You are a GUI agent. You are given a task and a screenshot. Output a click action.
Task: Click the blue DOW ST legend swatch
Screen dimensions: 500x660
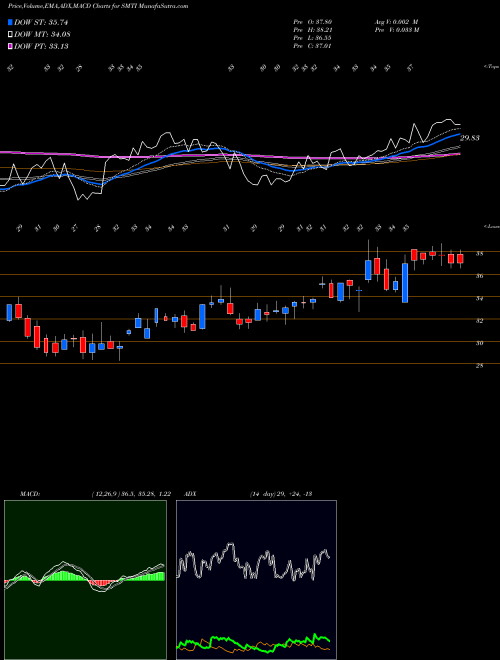[10, 22]
